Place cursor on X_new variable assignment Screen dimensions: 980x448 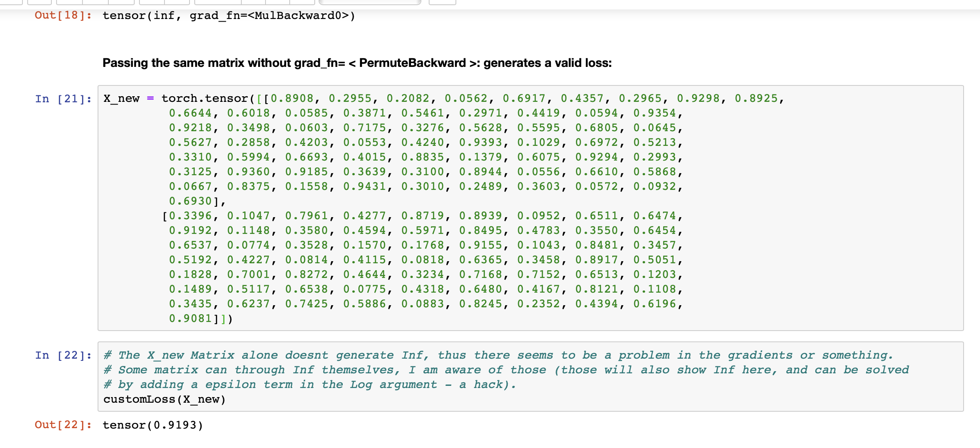click(x=121, y=99)
